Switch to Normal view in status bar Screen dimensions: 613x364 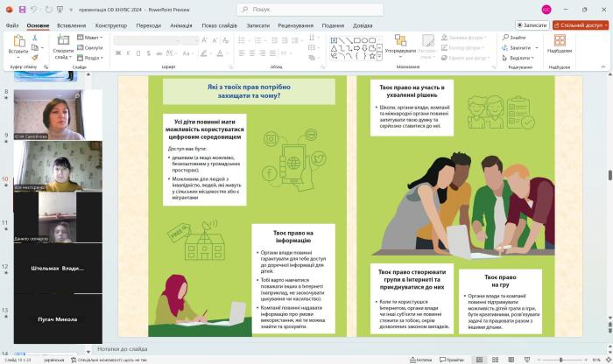479,360
